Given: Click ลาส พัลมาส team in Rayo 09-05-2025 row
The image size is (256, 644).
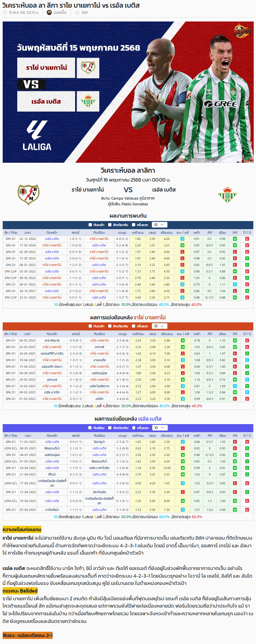Looking at the screenshot, I should pos(52,340).
